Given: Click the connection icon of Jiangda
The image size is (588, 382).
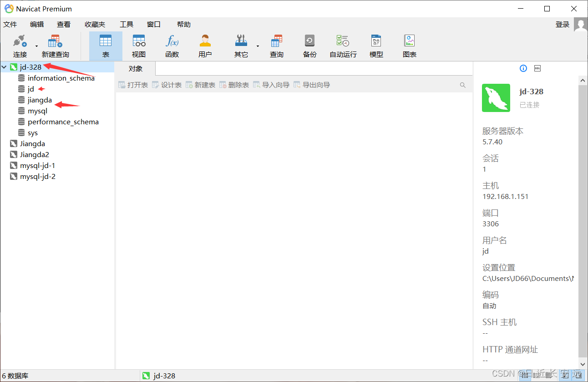Looking at the screenshot, I should [x=14, y=144].
